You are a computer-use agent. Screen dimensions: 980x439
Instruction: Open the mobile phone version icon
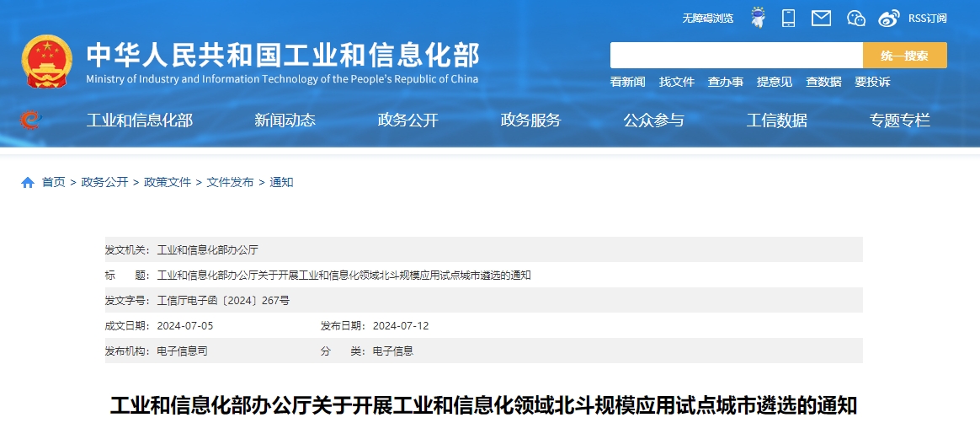coord(789,19)
